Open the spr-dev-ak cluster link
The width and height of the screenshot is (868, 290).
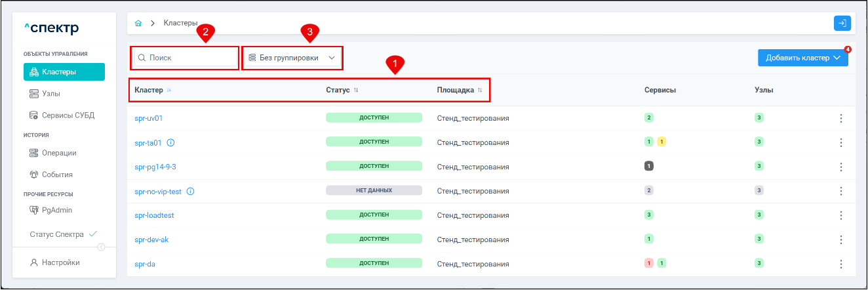[151, 239]
